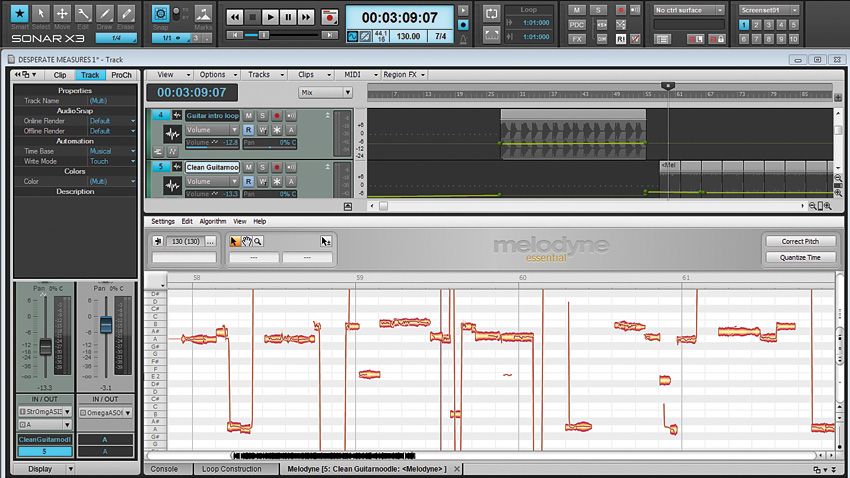Switch to screenset 2
Viewport: 850px width, 478px height.
click(756, 24)
